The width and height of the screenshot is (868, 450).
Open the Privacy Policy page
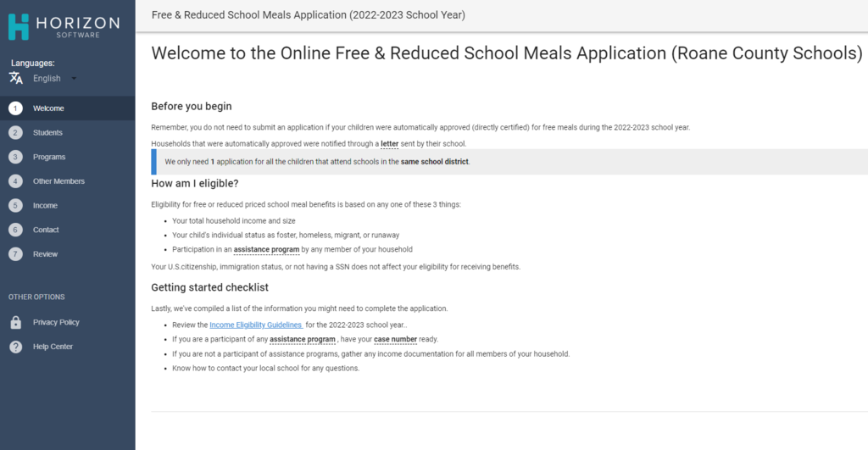point(56,323)
